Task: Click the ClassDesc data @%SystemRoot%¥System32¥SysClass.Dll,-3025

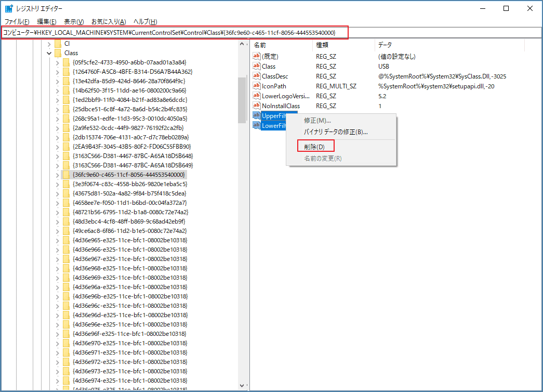Action: click(x=442, y=76)
